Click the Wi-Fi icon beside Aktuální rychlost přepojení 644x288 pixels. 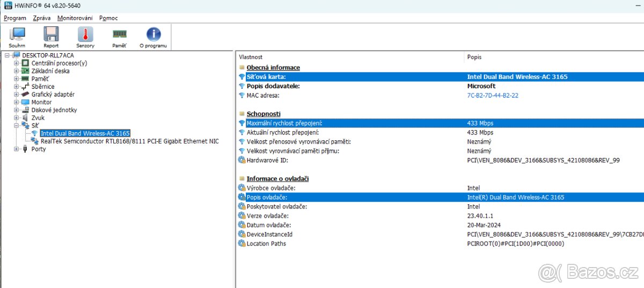[241, 132]
